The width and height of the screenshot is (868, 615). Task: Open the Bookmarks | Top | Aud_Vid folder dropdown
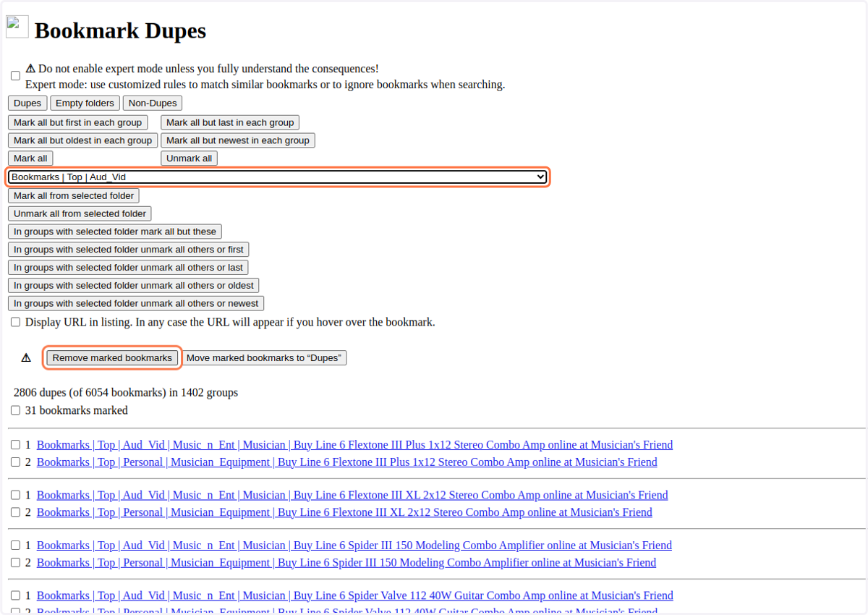(278, 177)
